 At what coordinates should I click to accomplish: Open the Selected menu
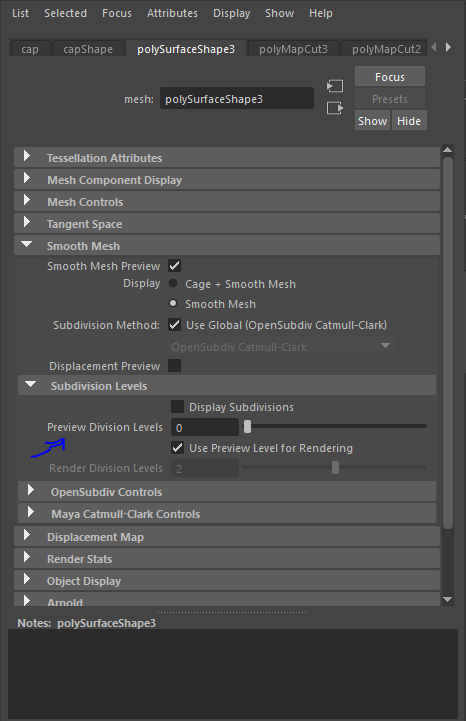pos(65,13)
